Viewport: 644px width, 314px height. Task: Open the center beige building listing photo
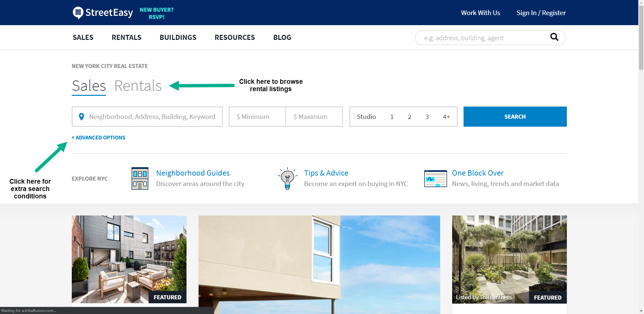(319, 265)
